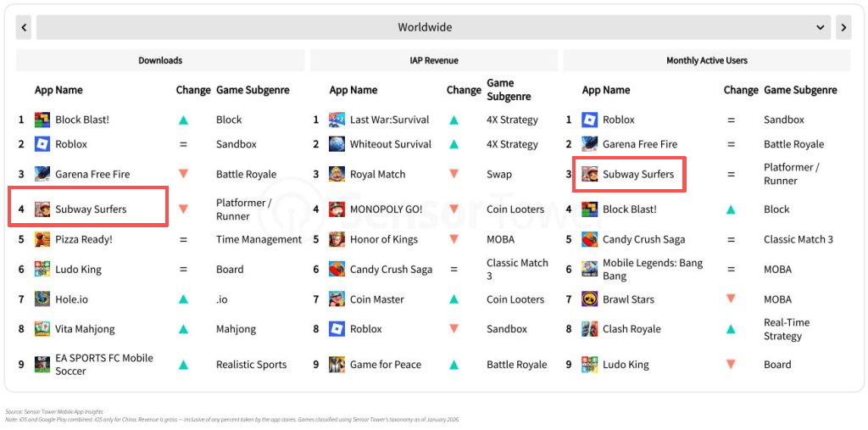Select the IAP Revenue column header
The height and width of the screenshot is (430, 868).
click(x=433, y=60)
